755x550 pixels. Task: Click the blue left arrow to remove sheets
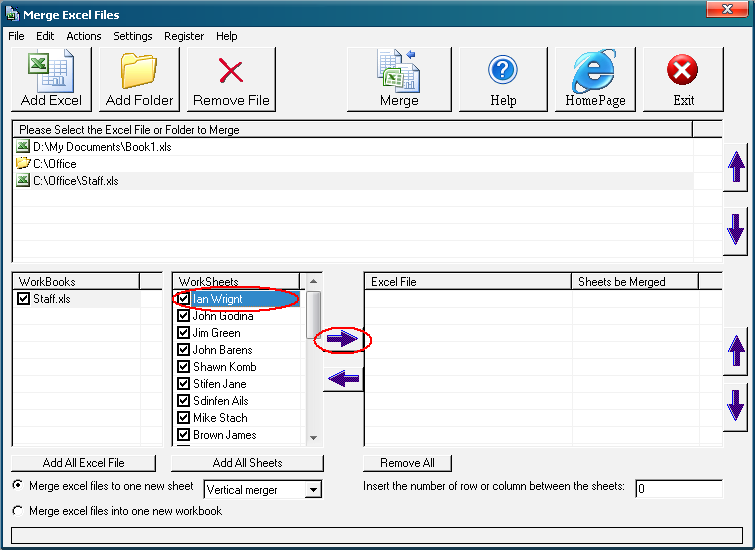[x=342, y=378]
